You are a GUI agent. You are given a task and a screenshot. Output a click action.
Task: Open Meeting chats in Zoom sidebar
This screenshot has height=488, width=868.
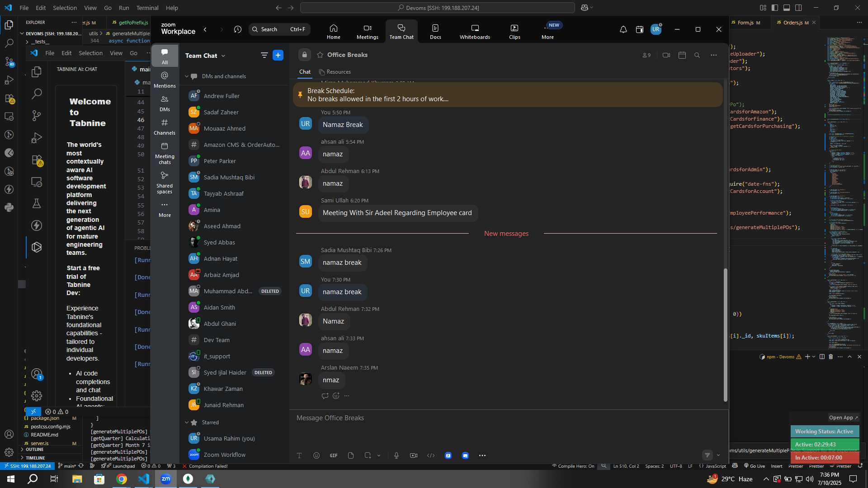(165, 154)
